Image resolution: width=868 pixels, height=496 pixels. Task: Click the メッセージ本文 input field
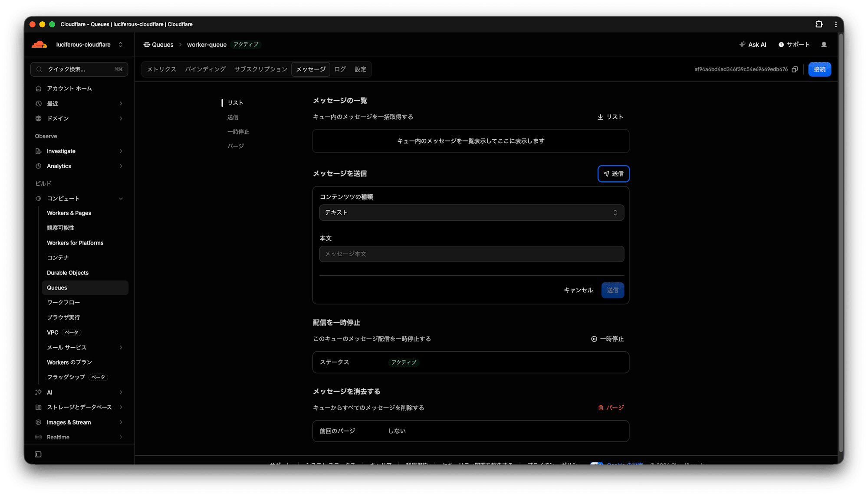click(471, 254)
